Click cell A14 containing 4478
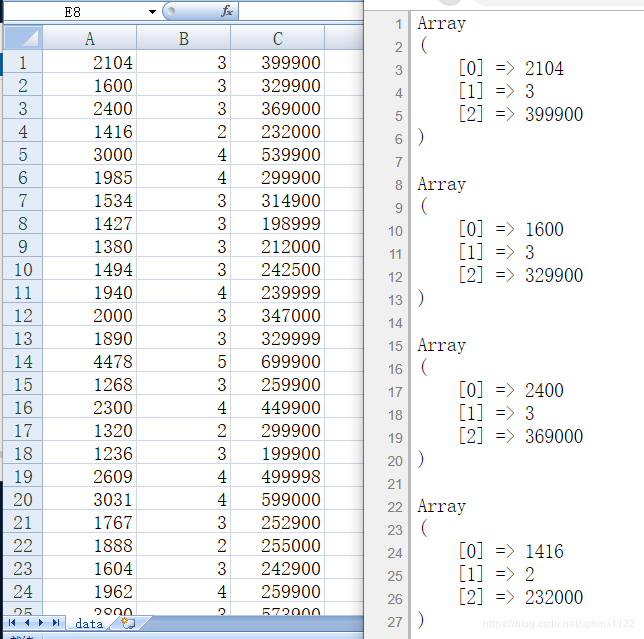Viewport: 644px width, 639px height. point(90,361)
